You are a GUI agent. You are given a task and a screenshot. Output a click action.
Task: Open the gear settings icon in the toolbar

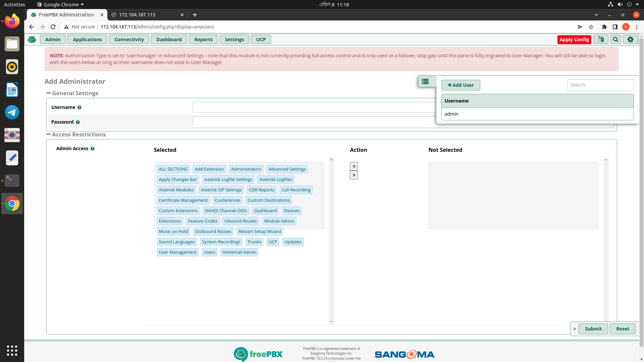coord(630,40)
